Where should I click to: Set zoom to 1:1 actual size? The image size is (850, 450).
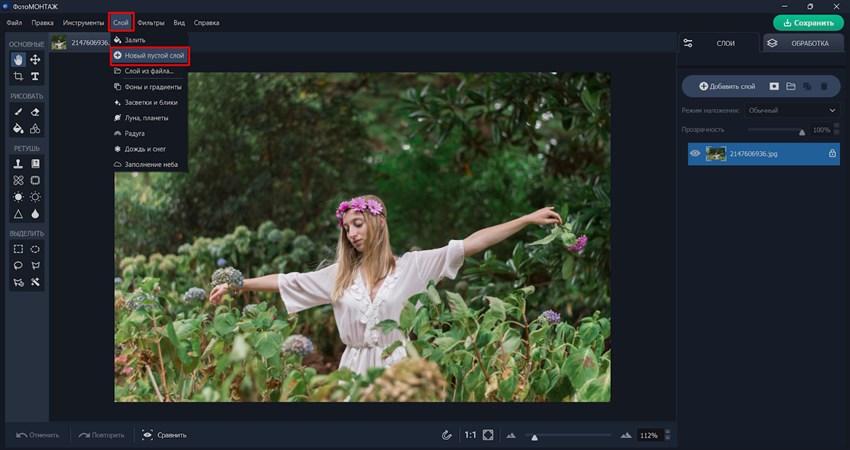coord(470,435)
